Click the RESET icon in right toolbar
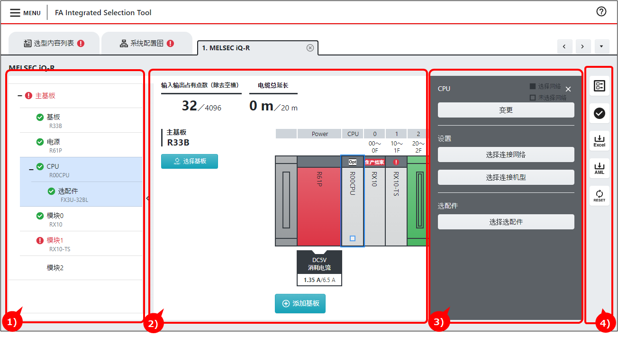This screenshot has height=364, width=618. tap(600, 195)
